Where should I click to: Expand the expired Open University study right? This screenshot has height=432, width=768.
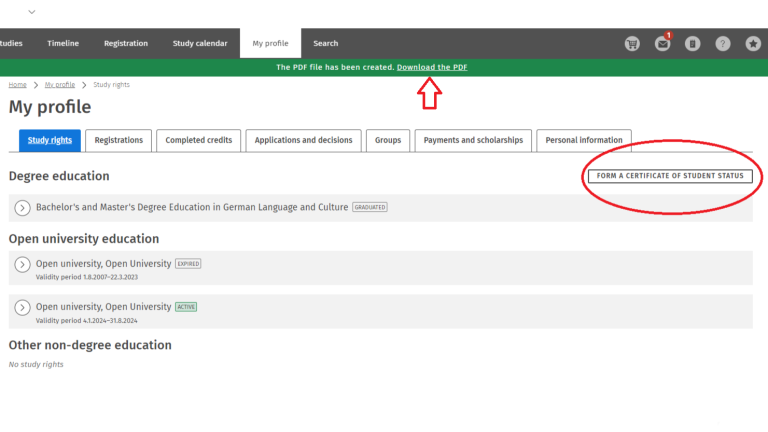(x=22, y=264)
